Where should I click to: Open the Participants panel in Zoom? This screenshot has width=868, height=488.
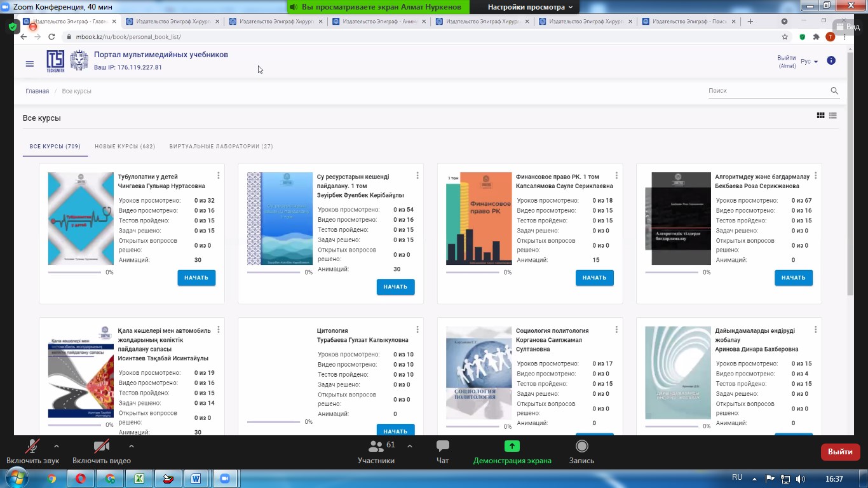tap(376, 451)
